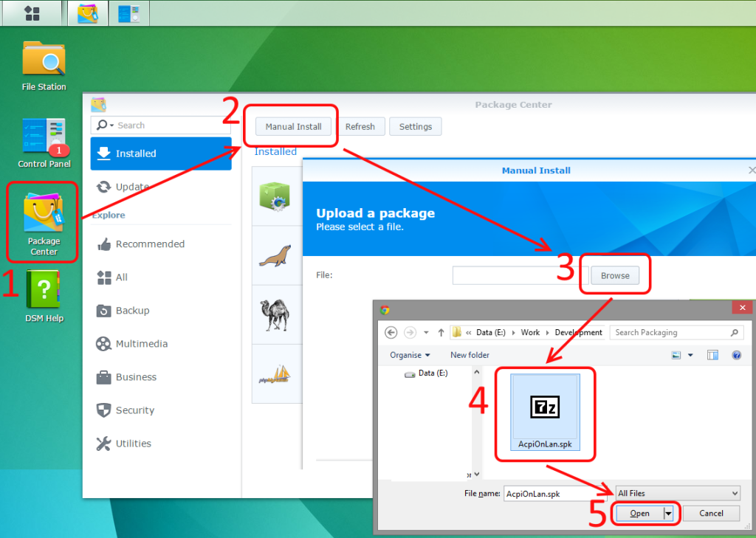
Task: Go back in the file dialog
Action: coord(391,333)
